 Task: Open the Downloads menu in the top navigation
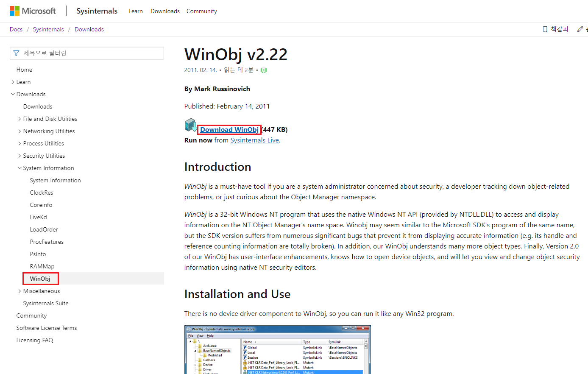165,11
